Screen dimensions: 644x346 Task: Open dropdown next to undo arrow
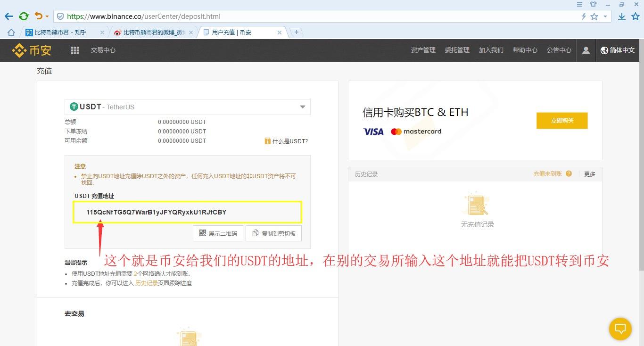point(47,16)
